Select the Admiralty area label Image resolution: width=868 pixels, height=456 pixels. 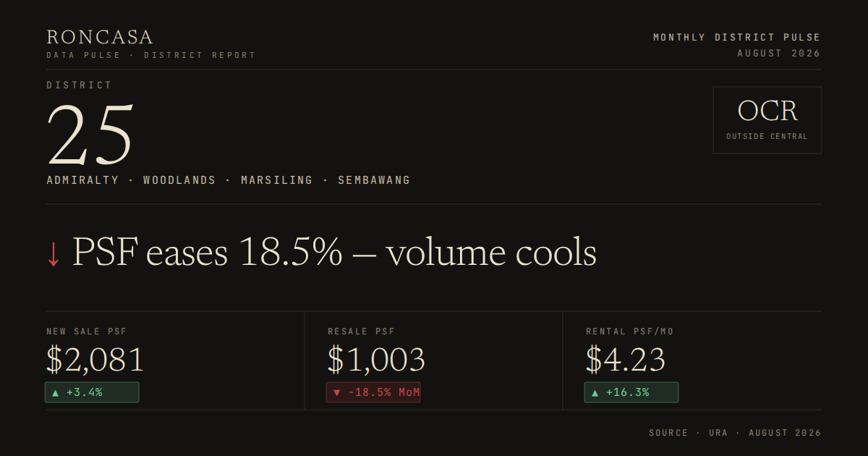click(x=82, y=180)
